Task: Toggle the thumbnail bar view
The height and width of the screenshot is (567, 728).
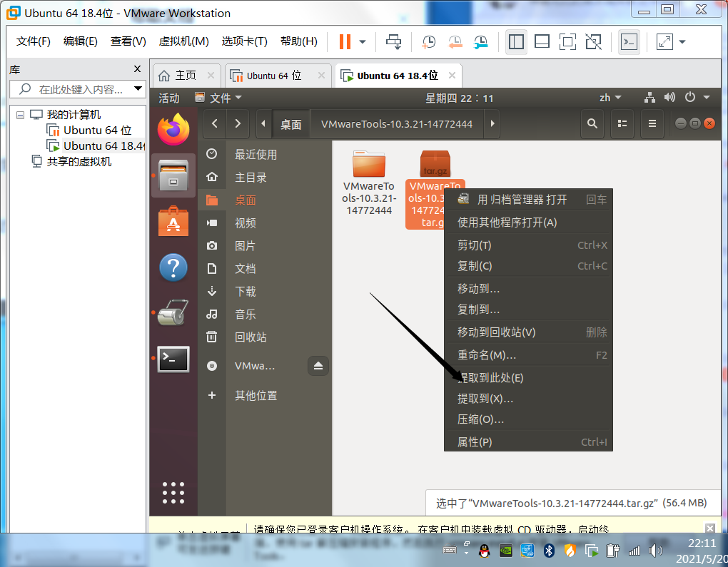Action: click(x=542, y=42)
